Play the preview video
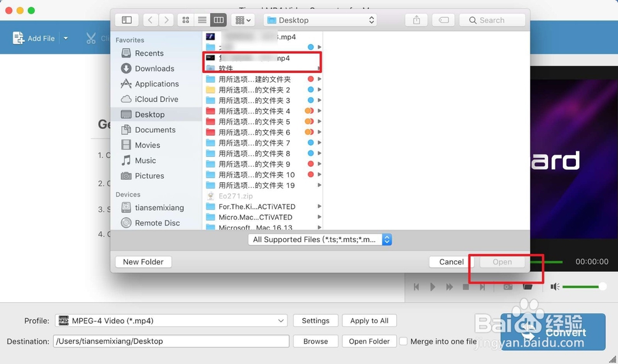Viewport: 618px width, 364px height. pos(433,287)
